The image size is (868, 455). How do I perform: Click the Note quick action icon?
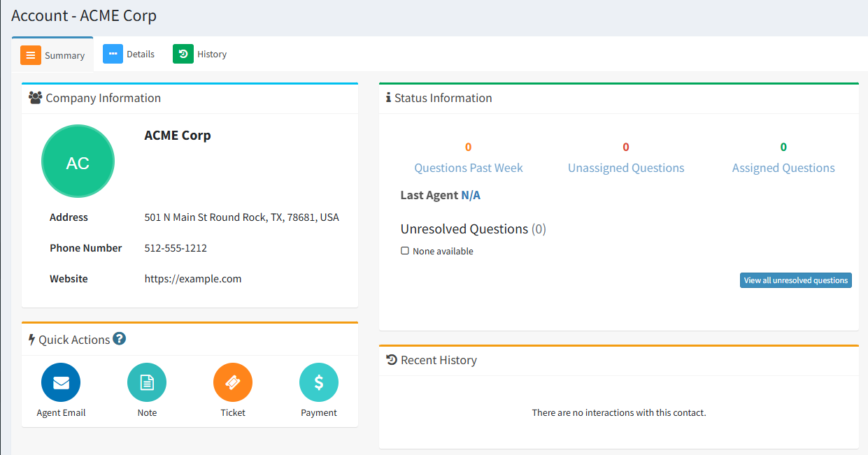point(147,382)
